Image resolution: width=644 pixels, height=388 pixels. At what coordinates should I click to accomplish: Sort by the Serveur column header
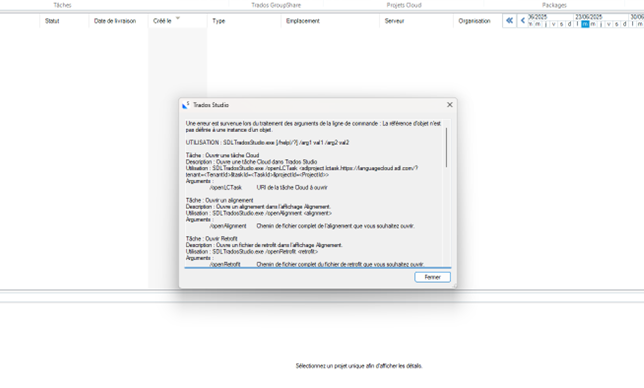click(x=394, y=21)
